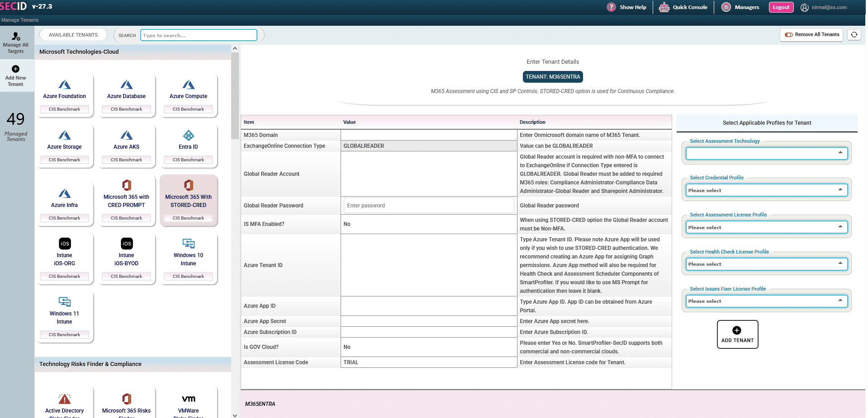Screen dimensions: 868x418
Task: Choose Microsoft 365 with CRED PROMPT icon
Action: 127,185
